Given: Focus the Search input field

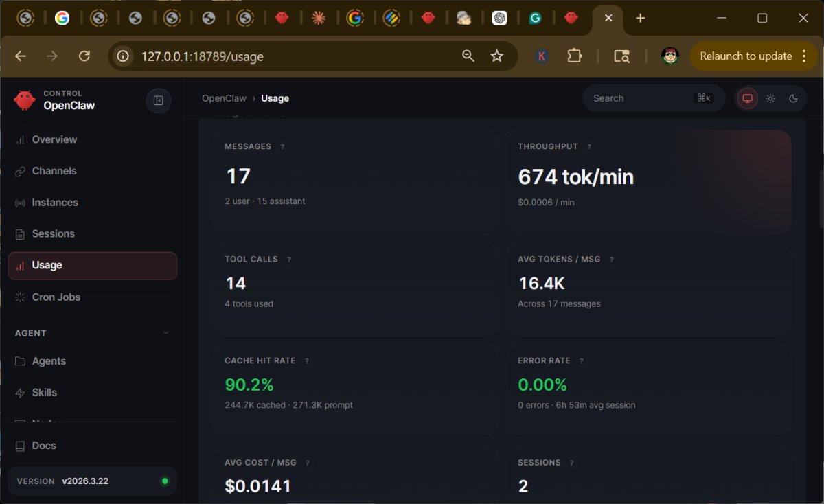Looking at the screenshot, I should (x=653, y=98).
